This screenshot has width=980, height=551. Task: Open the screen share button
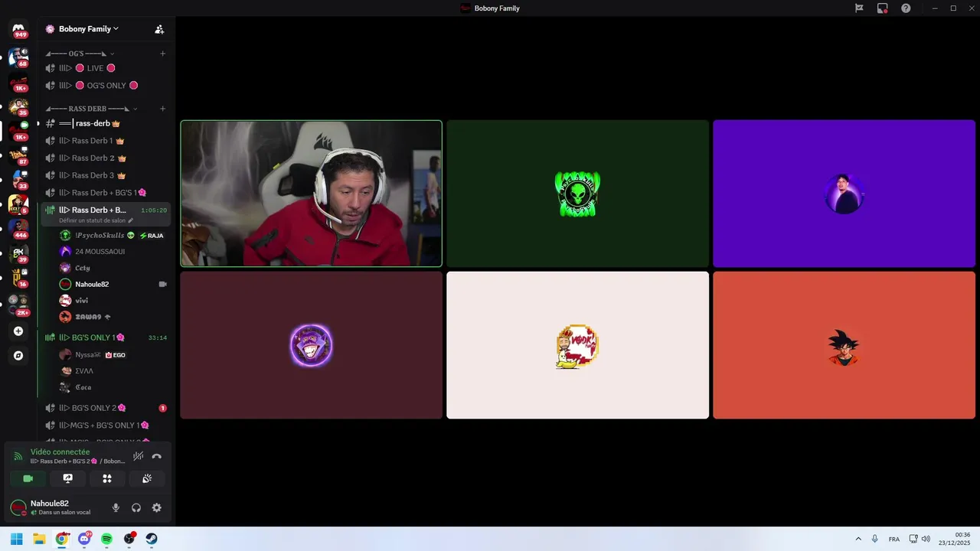coord(67,478)
